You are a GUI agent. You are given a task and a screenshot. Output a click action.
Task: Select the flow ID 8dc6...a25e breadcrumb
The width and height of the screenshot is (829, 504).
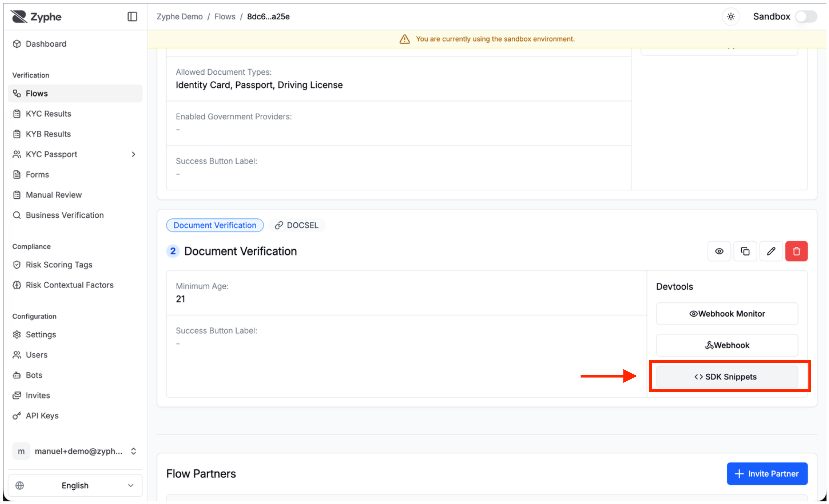point(268,16)
